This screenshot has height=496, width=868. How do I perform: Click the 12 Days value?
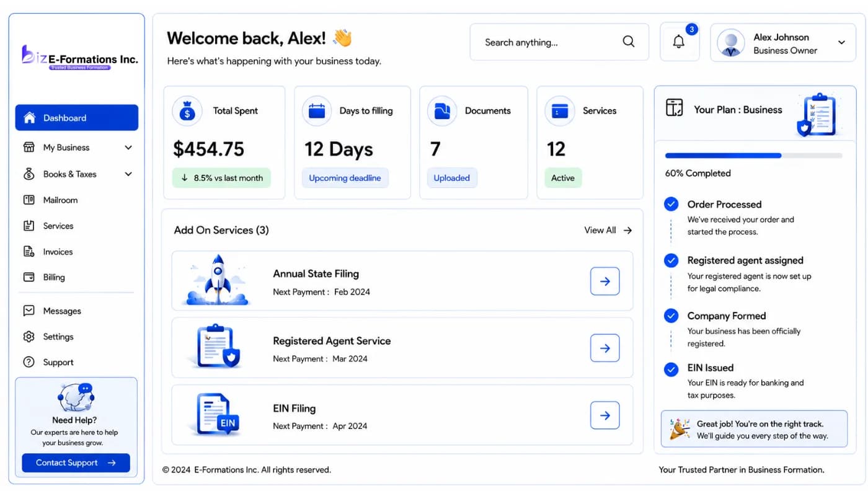(x=339, y=149)
